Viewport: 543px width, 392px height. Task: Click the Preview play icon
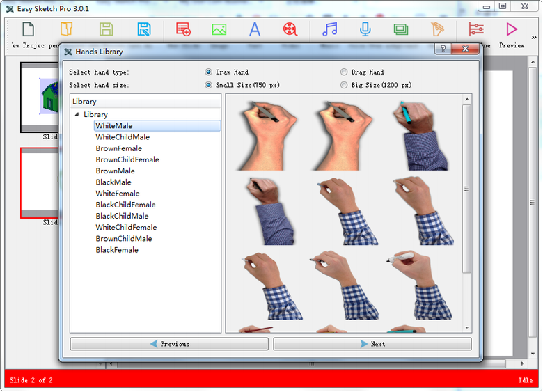pyautogui.click(x=512, y=29)
